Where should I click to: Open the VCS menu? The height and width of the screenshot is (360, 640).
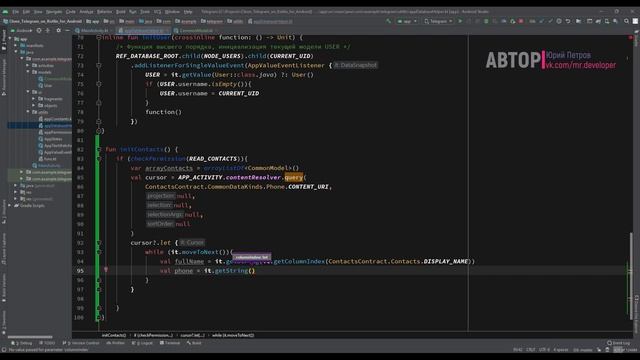click(157, 12)
